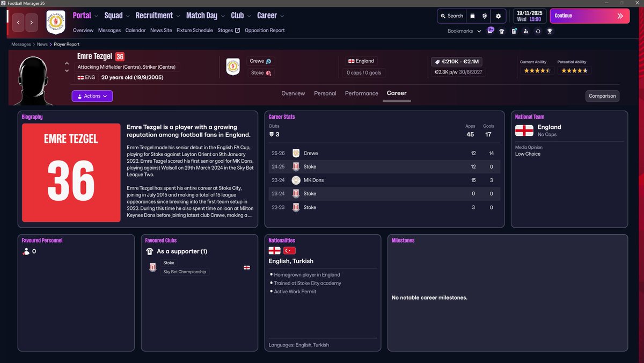This screenshot has width=644, height=363.
Task: Open the bookmark icon beside Search
Action: [x=473, y=16]
